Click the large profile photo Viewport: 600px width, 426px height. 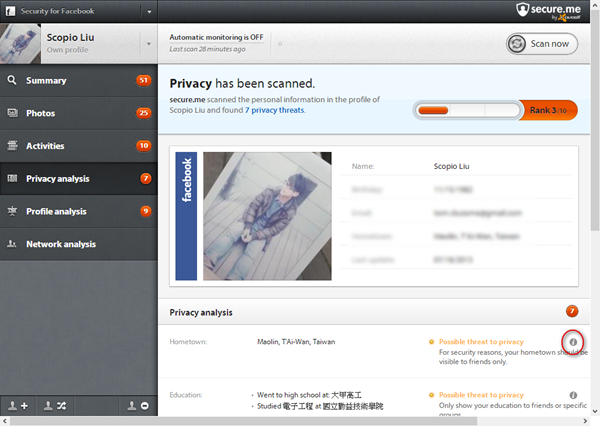pyautogui.click(x=267, y=216)
